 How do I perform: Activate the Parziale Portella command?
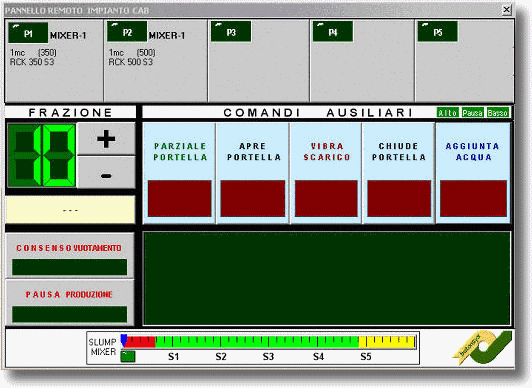click(179, 173)
